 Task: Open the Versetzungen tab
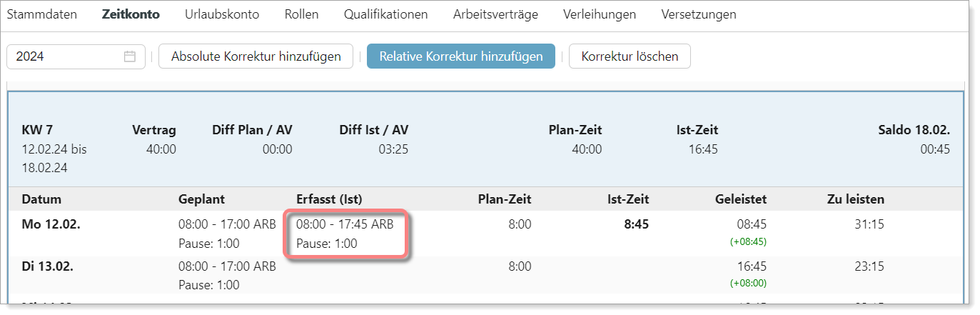tap(699, 14)
